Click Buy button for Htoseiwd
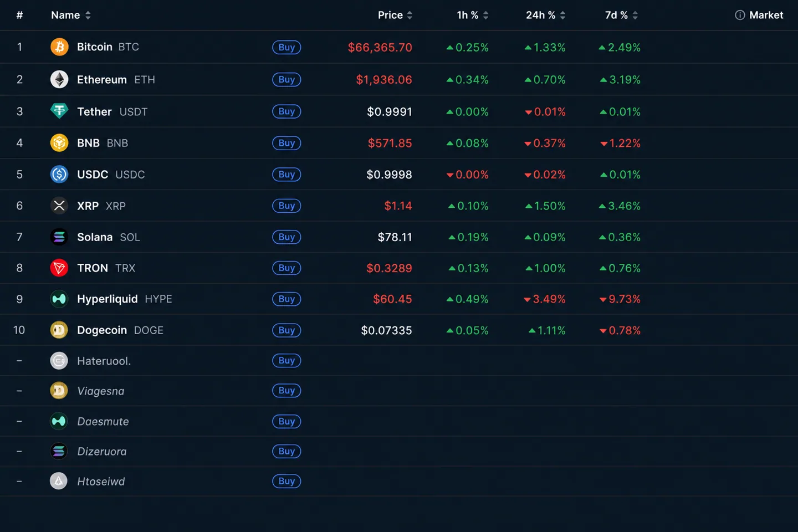Screen dimensions: 798x532 click(x=287, y=481)
